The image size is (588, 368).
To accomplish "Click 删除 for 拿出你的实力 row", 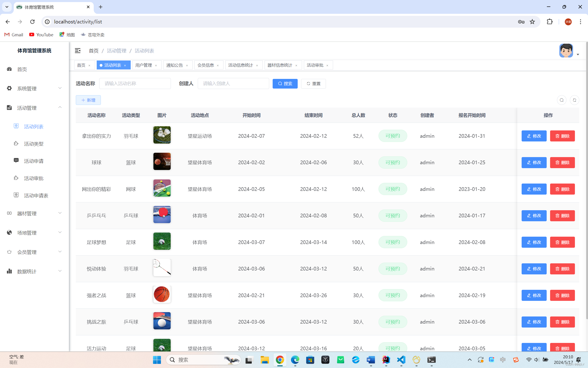I will click(562, 136).
